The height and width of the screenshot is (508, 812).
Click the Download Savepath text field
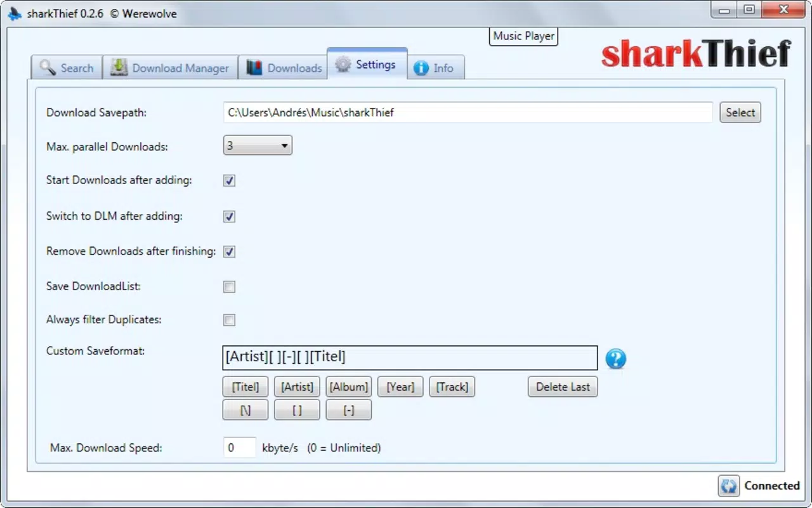[468, 112]
